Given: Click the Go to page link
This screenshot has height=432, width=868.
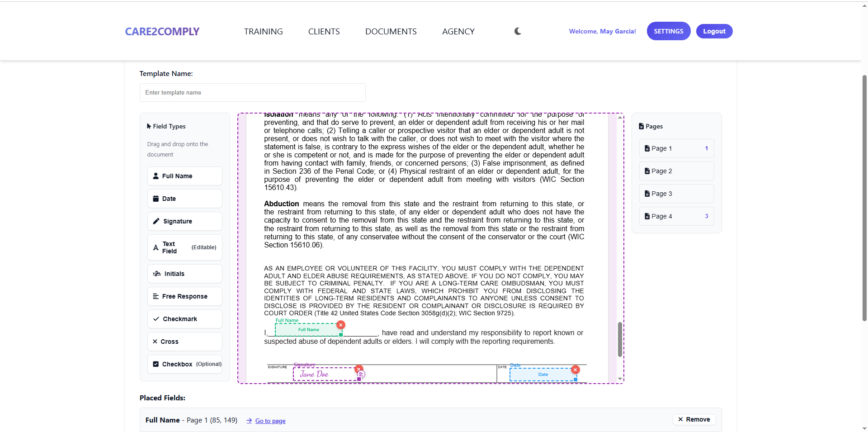Looking at the screenshot, I should click(x=270, y=421).
